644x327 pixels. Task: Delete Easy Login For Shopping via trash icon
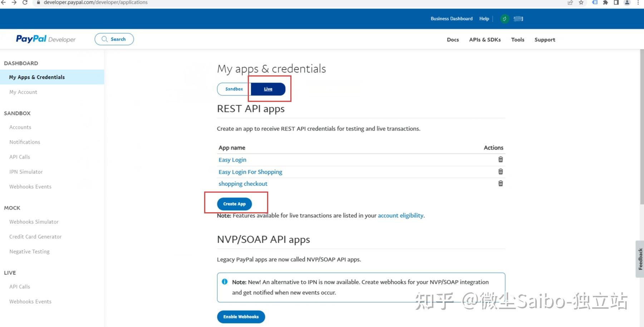500,172
